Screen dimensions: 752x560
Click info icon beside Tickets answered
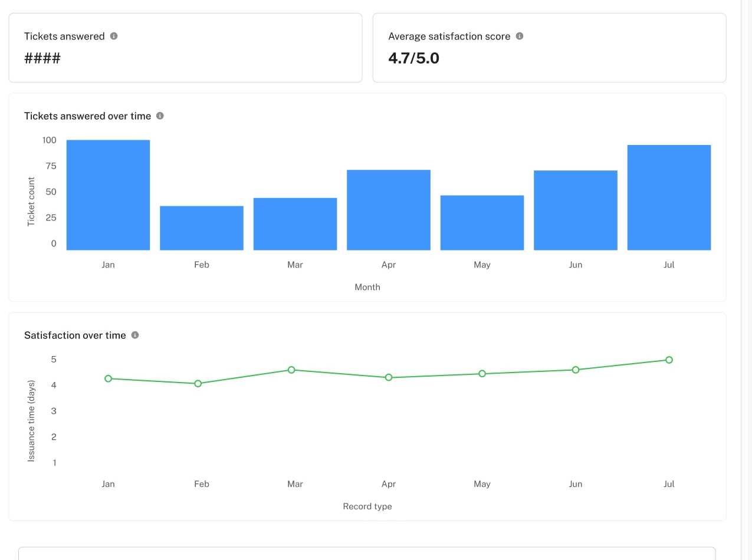point(114,36)
